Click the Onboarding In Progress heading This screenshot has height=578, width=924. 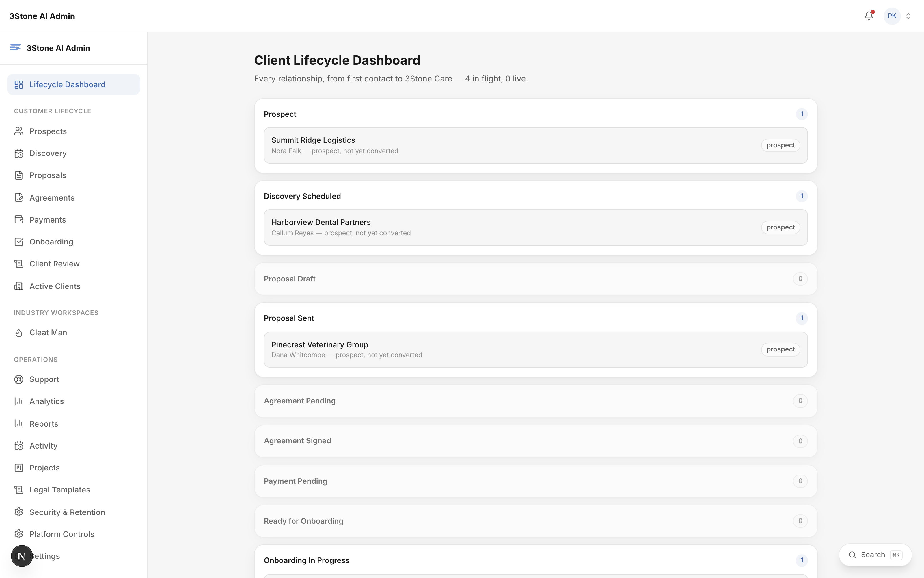306,560
